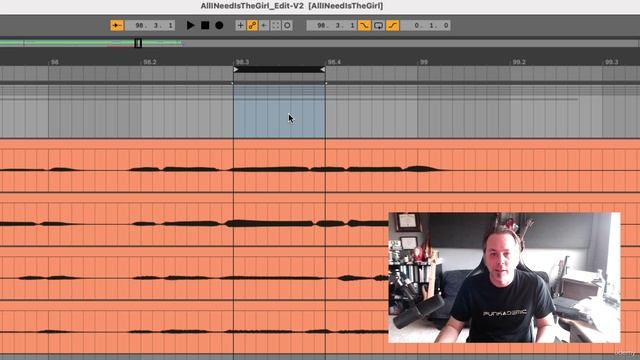Click the 99.3 beat marker in ruler
Image resolution: width=640 pixels, height=360 pixels.
611,62
